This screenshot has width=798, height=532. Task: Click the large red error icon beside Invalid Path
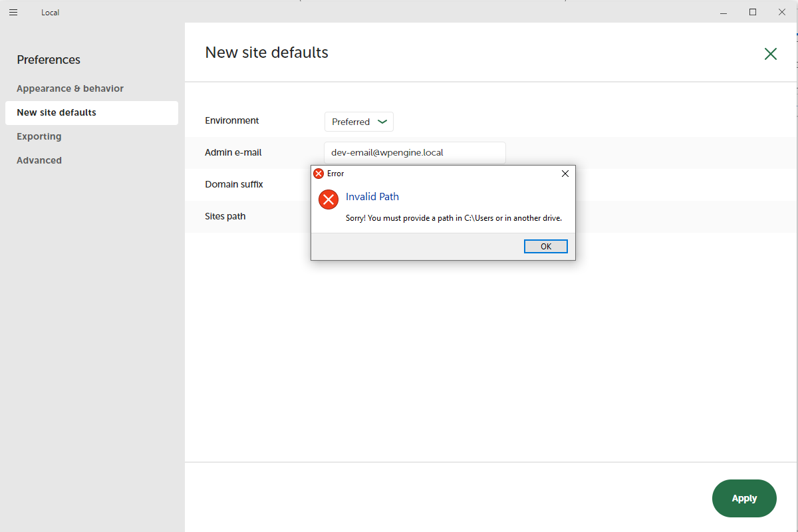coord(329,199)
